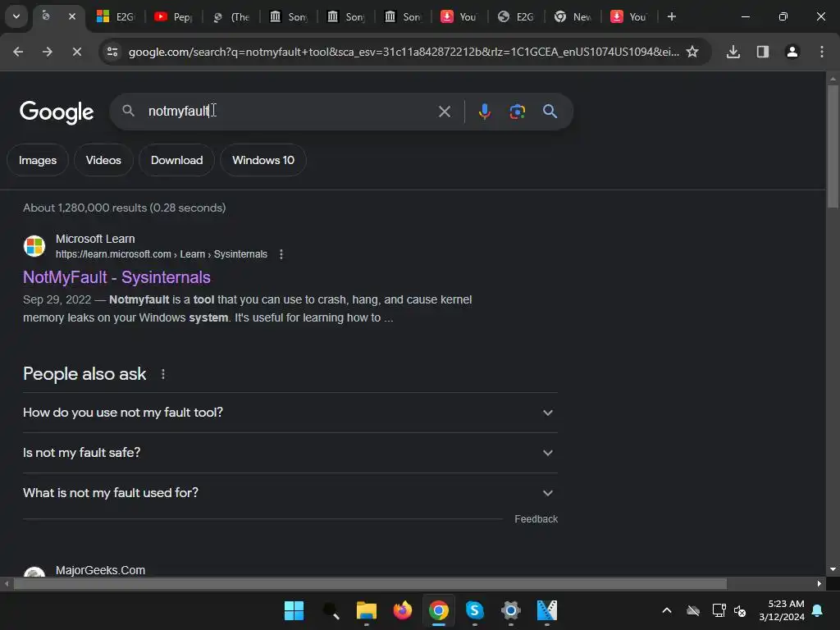Open taskbar search
The height and width of the screenshot is (630, 840).
click(x=330, y=610)
